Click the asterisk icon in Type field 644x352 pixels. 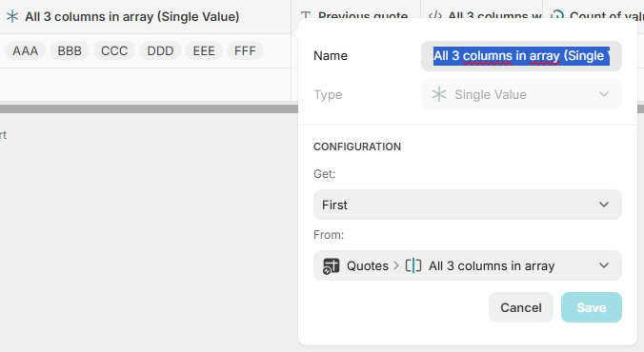click(438, 94)
